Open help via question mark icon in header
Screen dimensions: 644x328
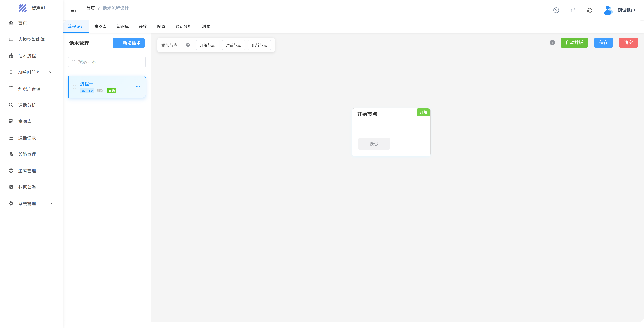tap(556, 10)
